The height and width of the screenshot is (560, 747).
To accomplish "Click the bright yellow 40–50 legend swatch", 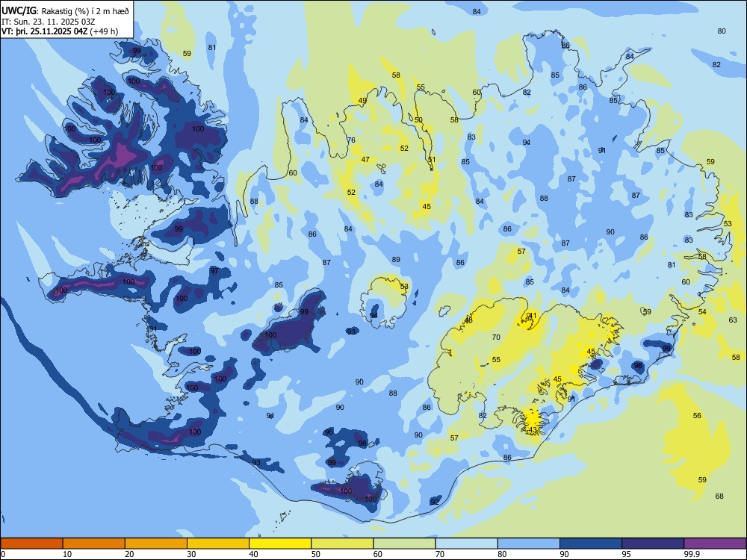I will tap(280, 544).
